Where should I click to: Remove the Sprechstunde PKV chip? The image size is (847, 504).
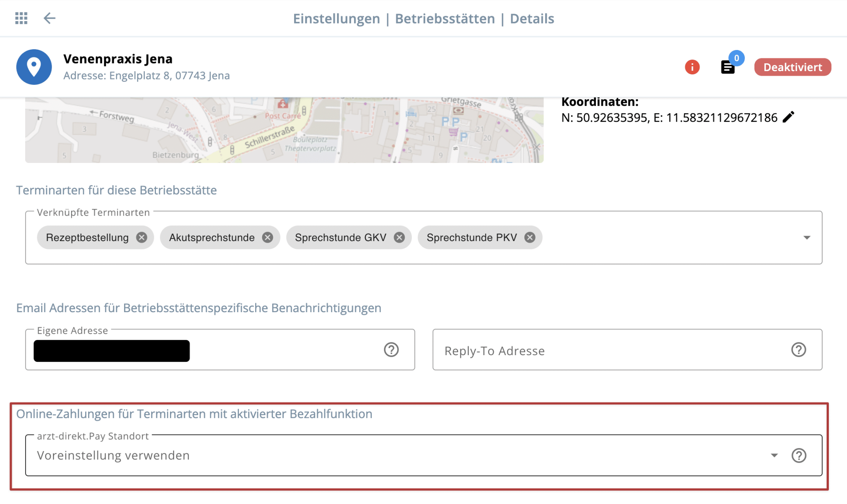[x=530, y=237]
